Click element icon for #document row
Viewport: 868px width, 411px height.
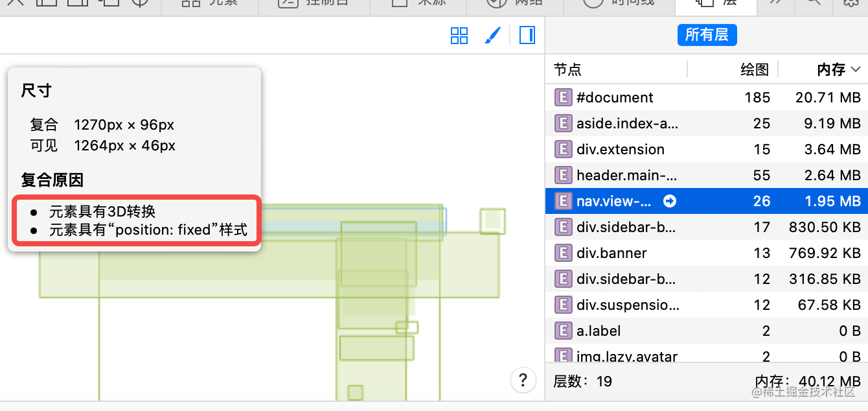563,97
